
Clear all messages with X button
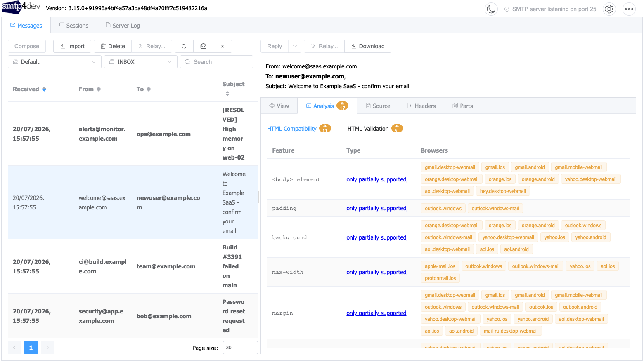click(x=223, y=46)
